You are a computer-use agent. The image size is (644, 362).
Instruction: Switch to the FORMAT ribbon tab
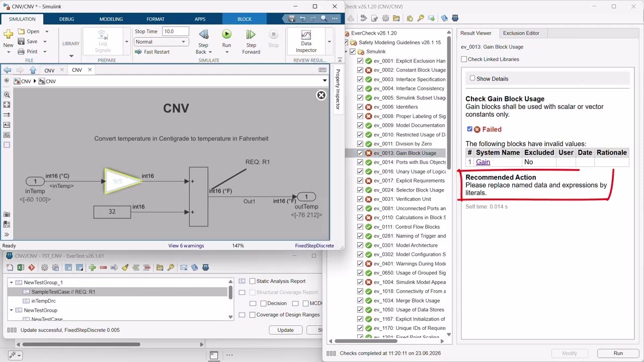tap(155, 19)
